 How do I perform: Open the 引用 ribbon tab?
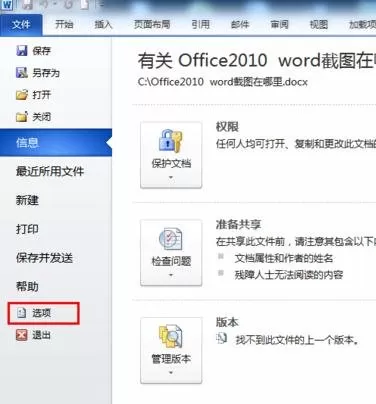(200, 24)
